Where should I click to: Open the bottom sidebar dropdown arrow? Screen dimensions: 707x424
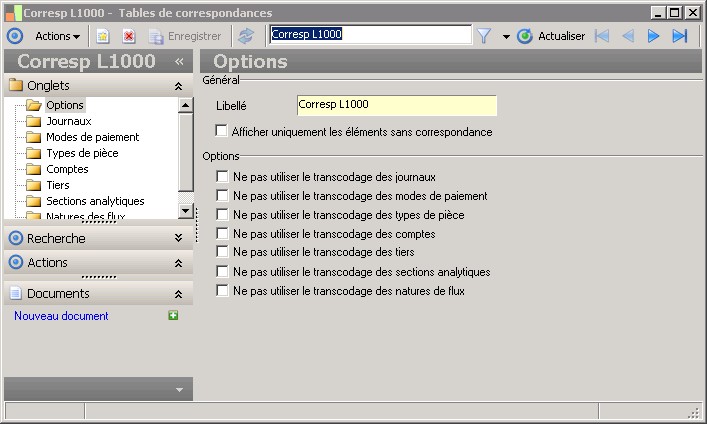179,389
